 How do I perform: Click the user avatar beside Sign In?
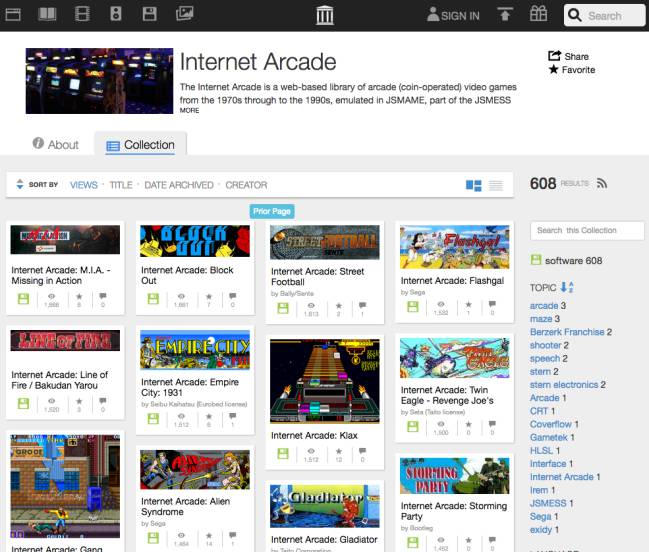tap(433, 14)
